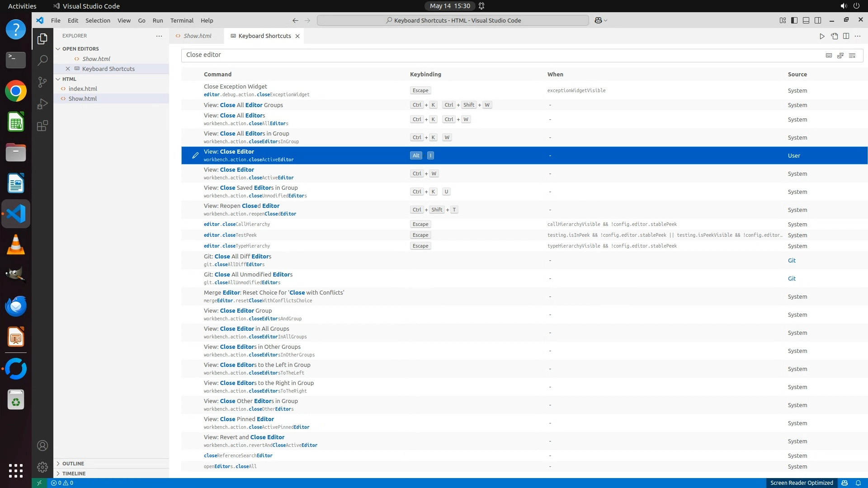868x488 pixels.
Task: Open Keyboard Shortcuts JSON file icon
Action: (x=834, y=36)
